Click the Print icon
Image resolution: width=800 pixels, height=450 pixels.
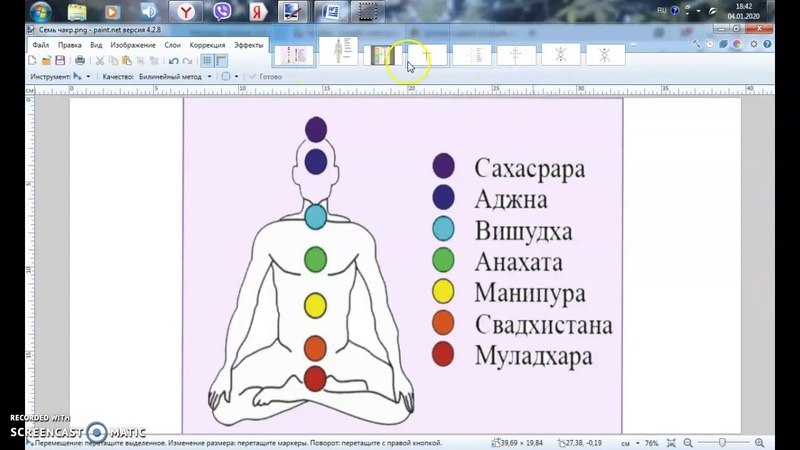(x=80, y=61)
